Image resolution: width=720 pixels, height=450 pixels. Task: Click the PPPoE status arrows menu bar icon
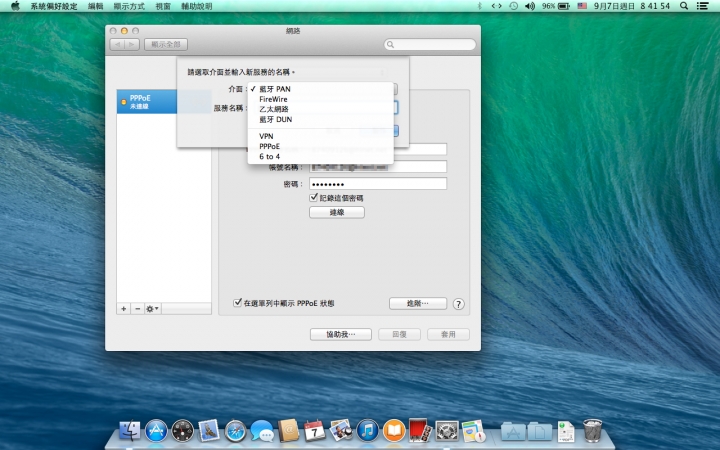496,6
